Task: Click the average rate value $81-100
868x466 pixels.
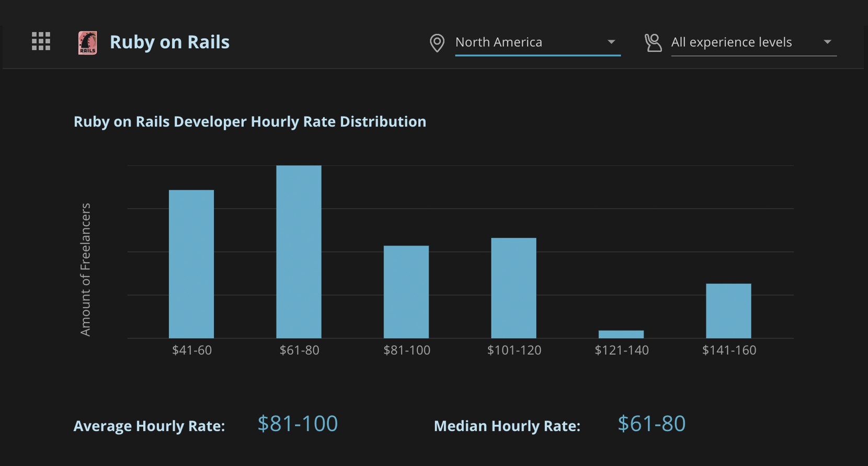Action: click(x=298, y=424)
